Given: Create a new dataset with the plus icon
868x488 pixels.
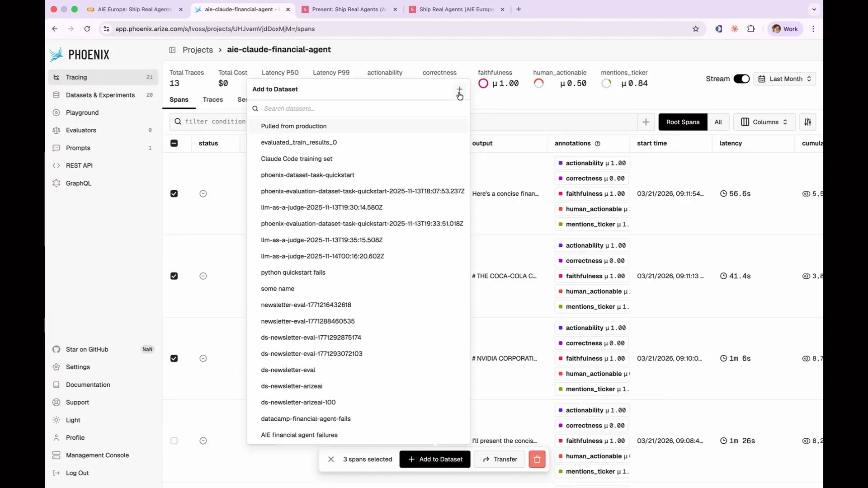Looking at the screenshot, I should tap(459, 89).
